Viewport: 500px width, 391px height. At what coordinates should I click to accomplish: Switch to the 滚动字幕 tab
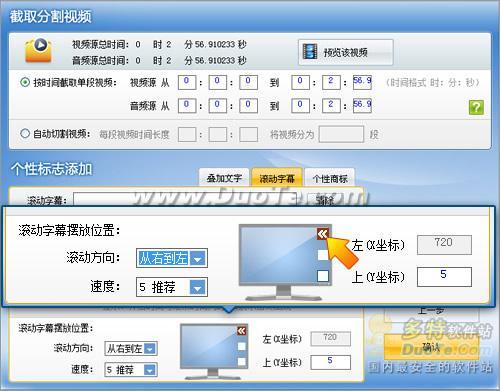click(x=277, y=178)
